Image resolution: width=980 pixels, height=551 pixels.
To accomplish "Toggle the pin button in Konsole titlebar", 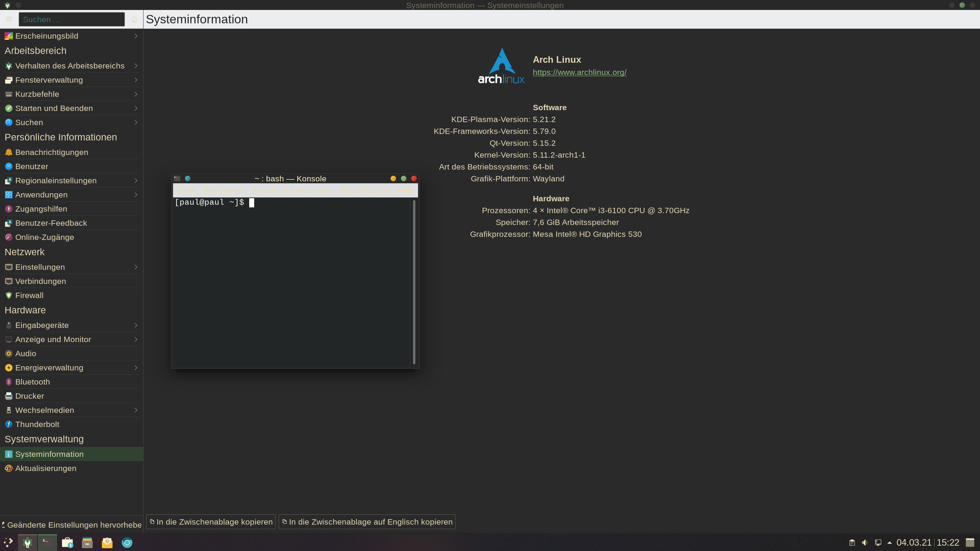I will pos(188,179).
